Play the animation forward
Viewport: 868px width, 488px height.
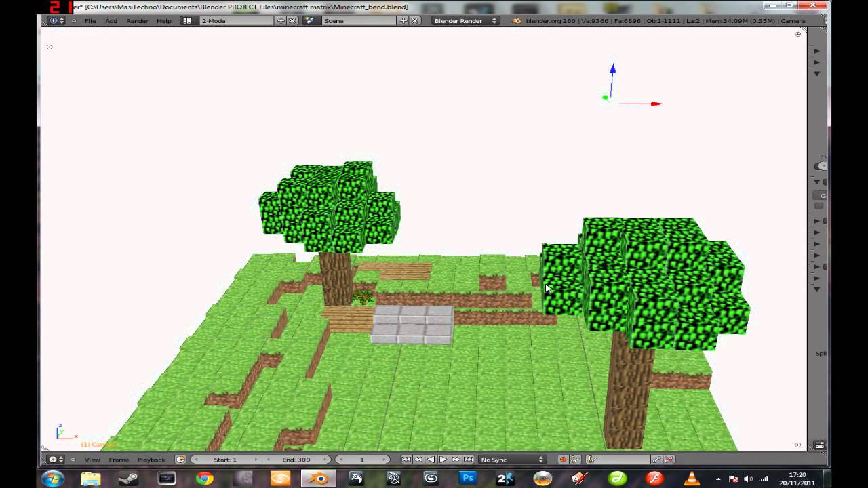[443, 459]
